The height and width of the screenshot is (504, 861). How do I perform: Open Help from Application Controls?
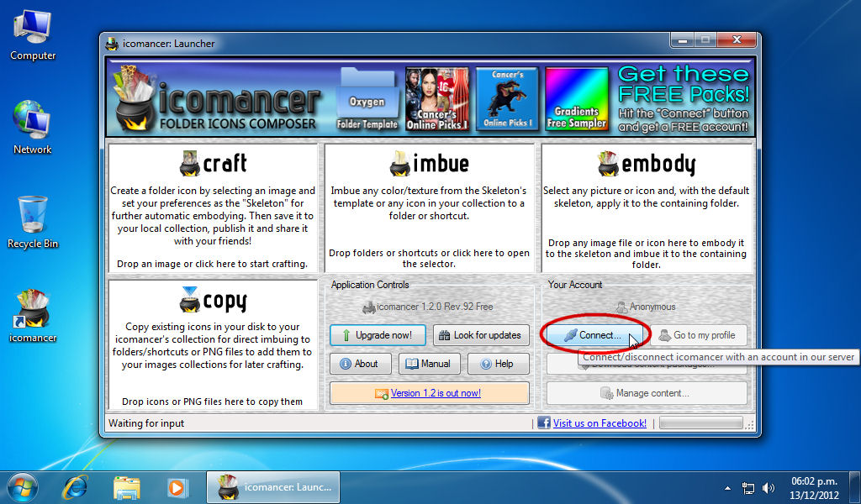[498, 364]
